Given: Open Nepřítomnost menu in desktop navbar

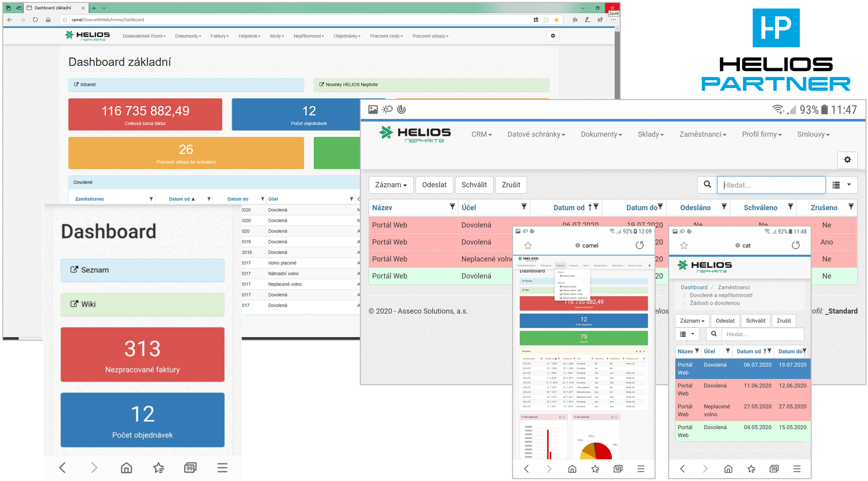Looking at the screenshot, I should point(308,36).
